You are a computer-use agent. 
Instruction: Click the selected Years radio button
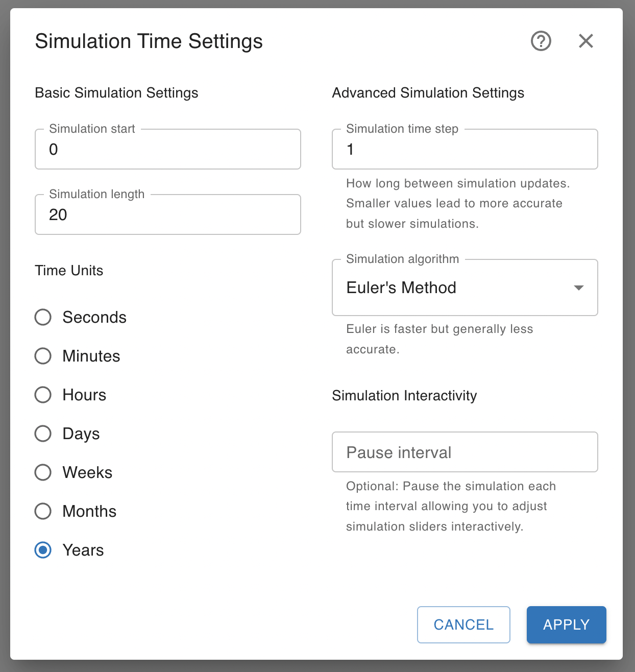pos(43,550)
